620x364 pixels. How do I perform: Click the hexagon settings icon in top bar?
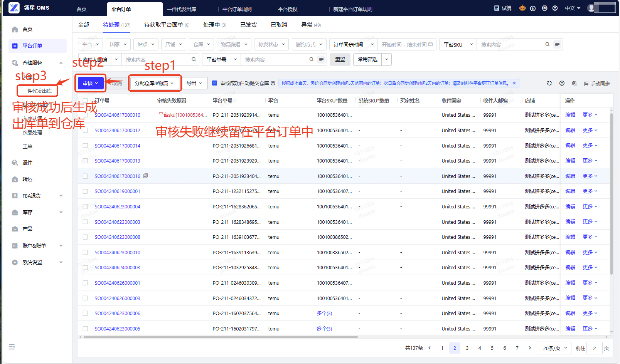[x=544, y=8]
